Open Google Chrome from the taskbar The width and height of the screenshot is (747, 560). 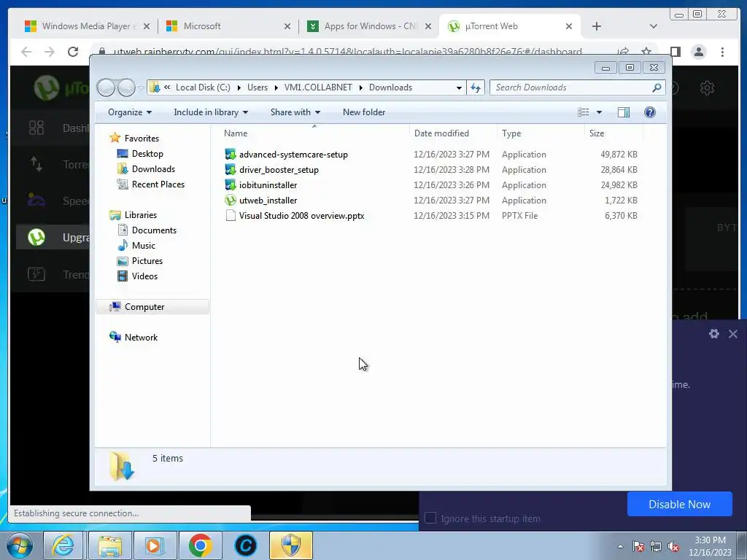tap(200, 545)
